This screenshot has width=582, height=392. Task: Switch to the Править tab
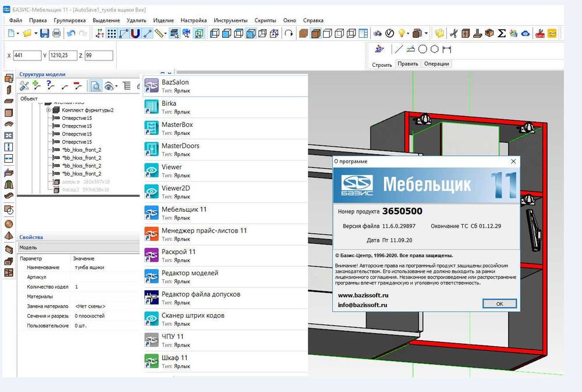408,64
